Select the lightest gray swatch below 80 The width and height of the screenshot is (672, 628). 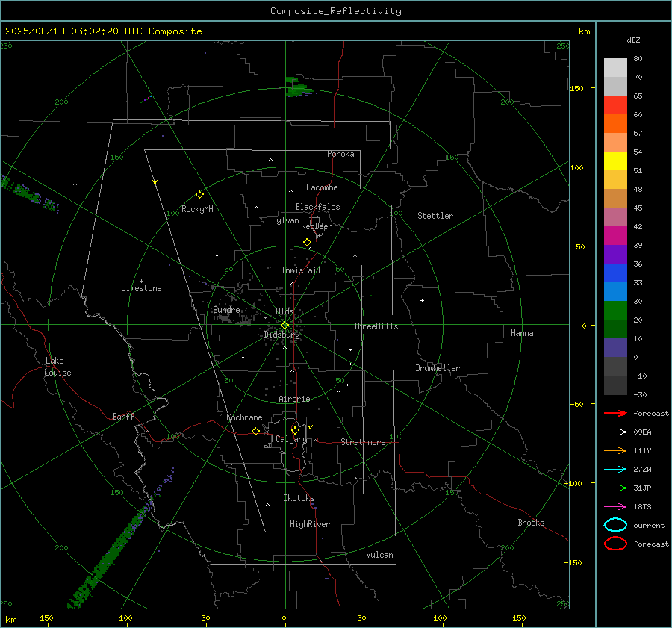(x=615, y=68)
